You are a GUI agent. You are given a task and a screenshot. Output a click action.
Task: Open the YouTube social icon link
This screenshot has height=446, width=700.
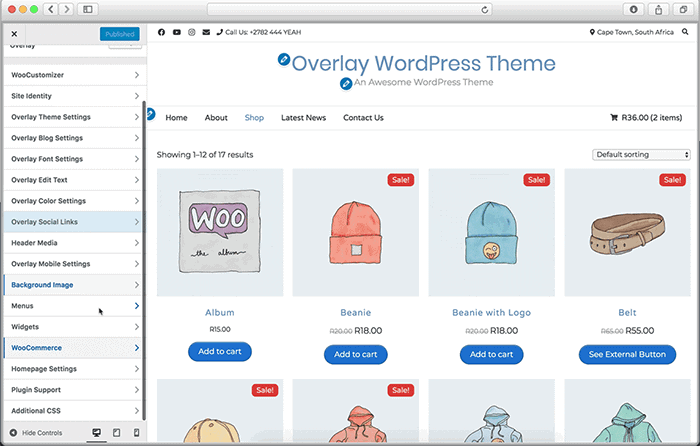177,32
